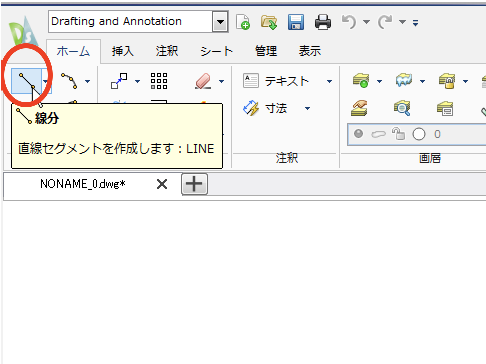Click the テキスト text tool
Image resolution: width=486 pixels, height=364 pixels.
tap(276, 81)
